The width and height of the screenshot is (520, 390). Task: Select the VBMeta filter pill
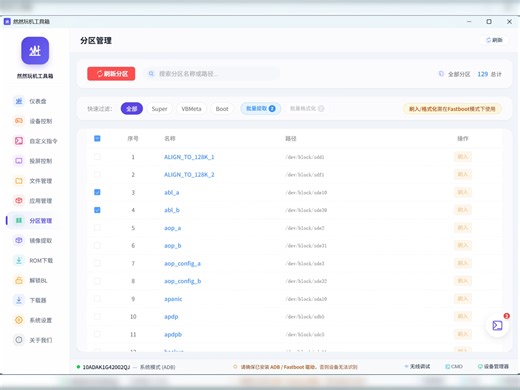click(x=191, y=109)
